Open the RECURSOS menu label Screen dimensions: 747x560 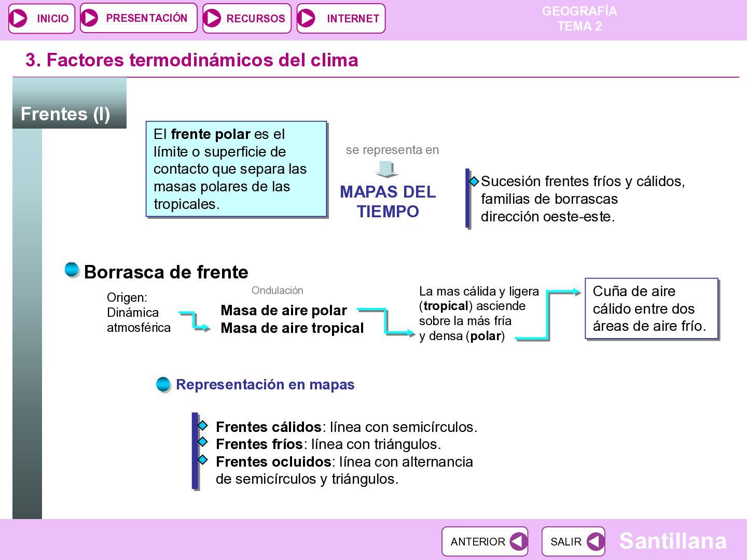[x=256, y=19]
